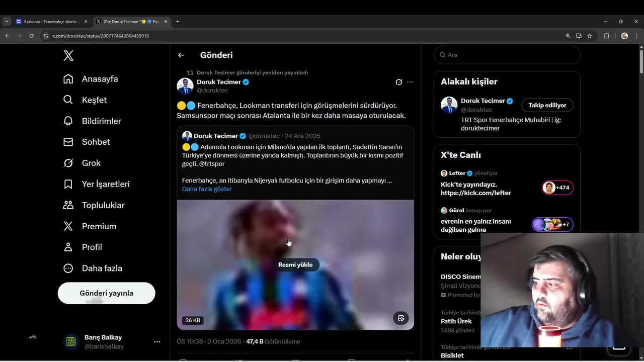
Task: Click the image edit icon on blurred photo
Action: click(x=401, y=318)
